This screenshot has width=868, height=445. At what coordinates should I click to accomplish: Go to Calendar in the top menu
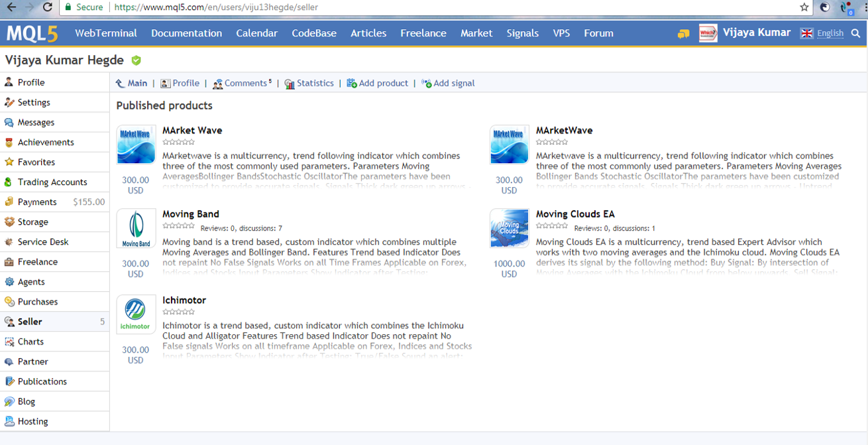coord(257,33)
